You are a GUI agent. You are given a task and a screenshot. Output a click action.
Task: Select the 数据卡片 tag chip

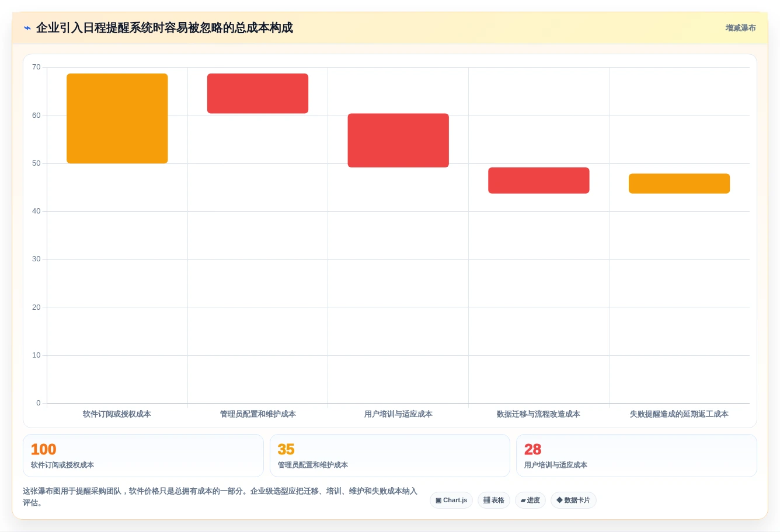pyautogui.click(x=573, y=501)
